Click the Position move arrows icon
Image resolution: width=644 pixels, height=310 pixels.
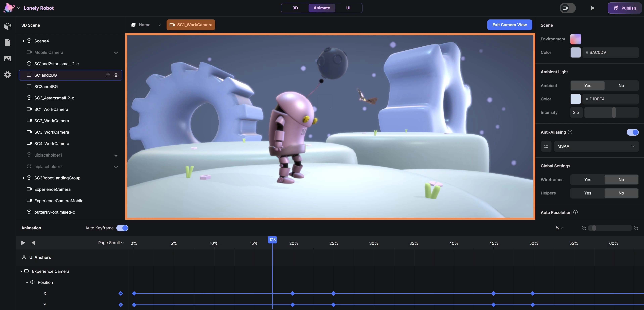(33, 282)
